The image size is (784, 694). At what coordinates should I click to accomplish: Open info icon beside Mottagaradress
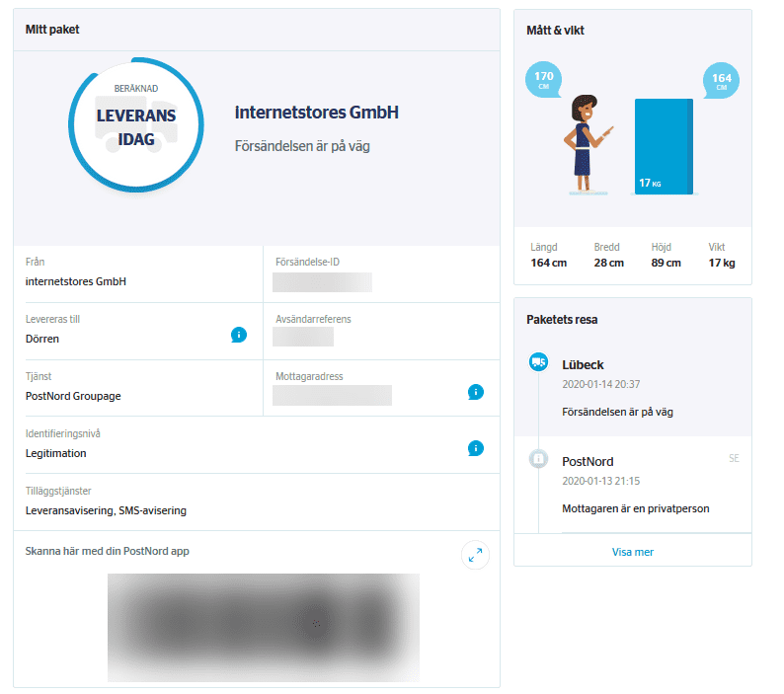476,392
